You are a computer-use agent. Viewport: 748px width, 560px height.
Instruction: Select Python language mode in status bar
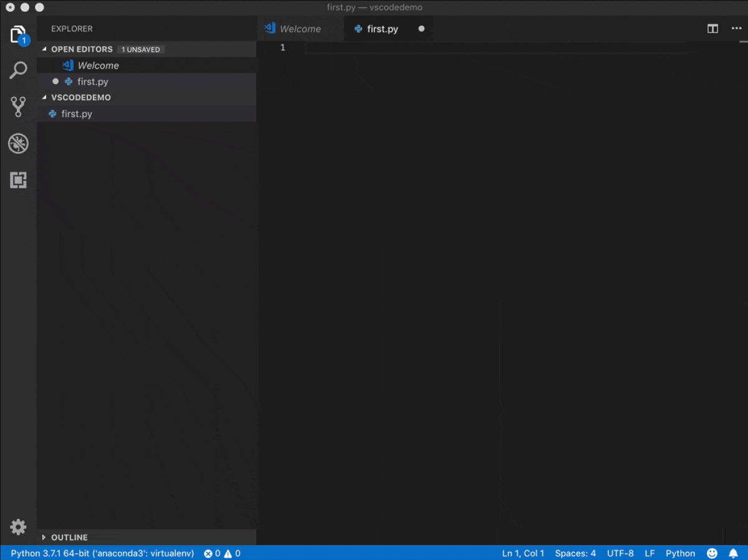680,553
